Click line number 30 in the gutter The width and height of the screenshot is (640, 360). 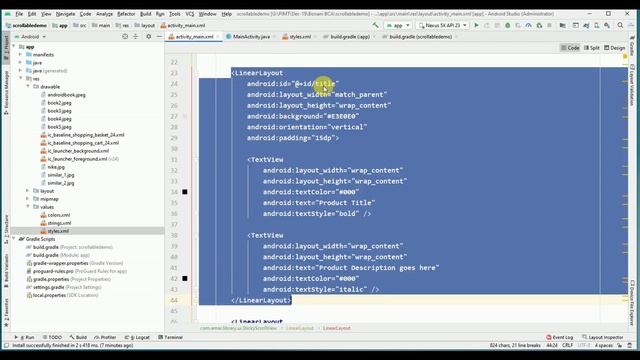(x=174, y=149)
